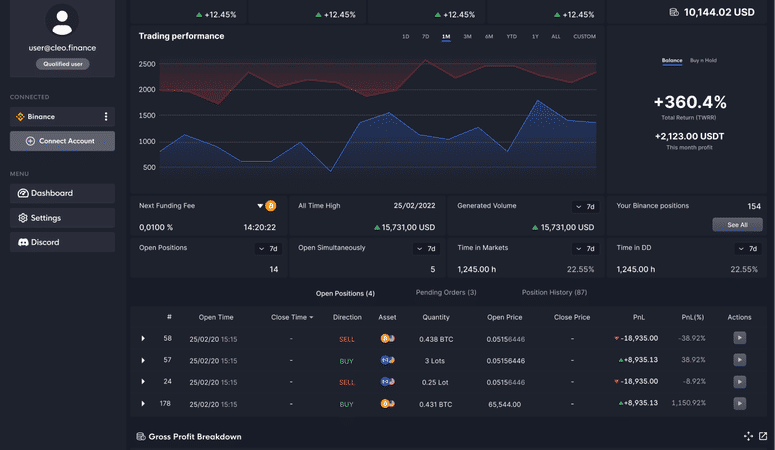Click the plus icon on Connect Account

coord(30,141)
